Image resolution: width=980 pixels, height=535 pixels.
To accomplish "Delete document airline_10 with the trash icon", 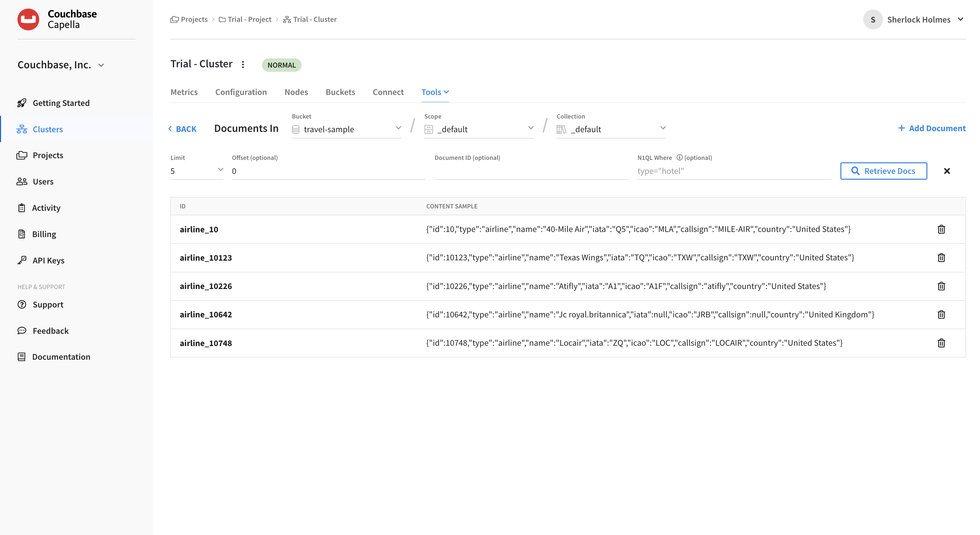I will (x=941, y=229).
